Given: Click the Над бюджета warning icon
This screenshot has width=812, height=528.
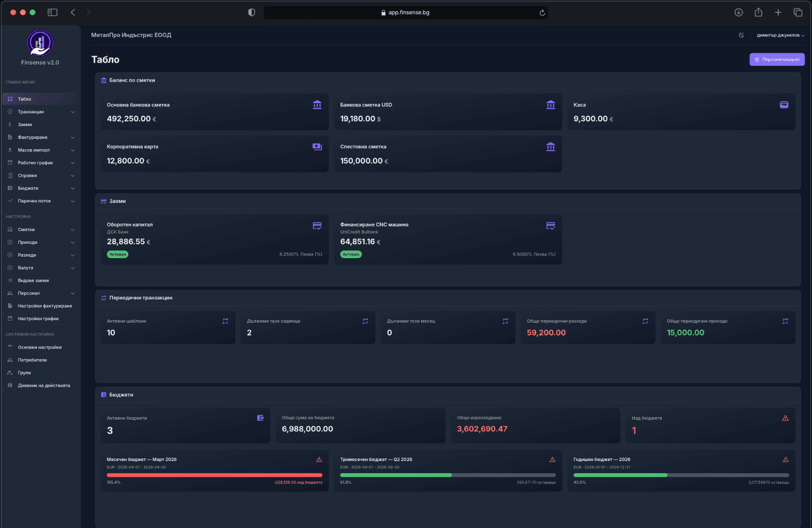Looking at the screenshot, I should (x=785, y=418).
